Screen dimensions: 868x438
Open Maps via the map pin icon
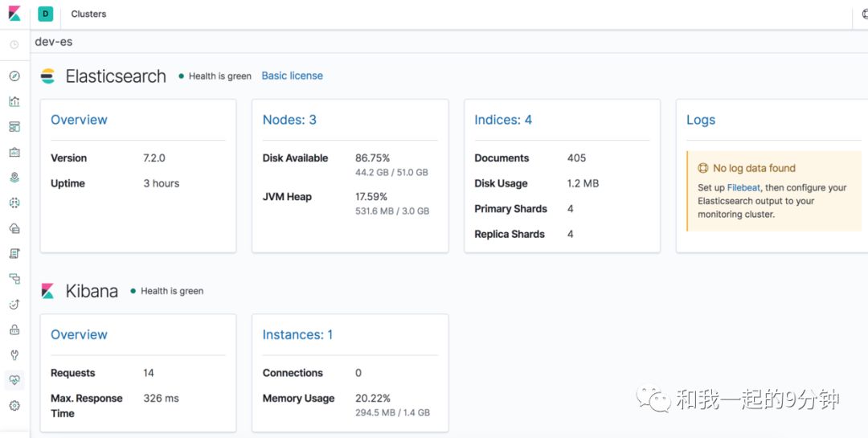click(x=14, y=177)
